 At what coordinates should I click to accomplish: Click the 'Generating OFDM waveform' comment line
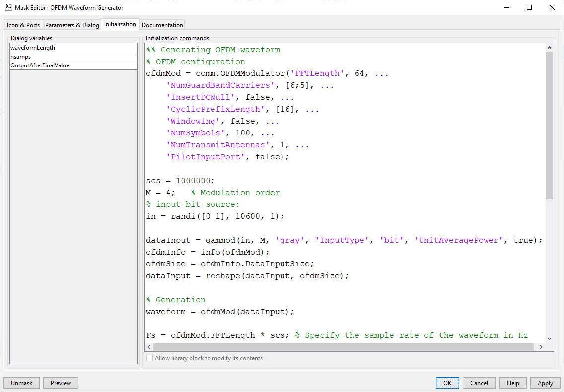pos(213,50)
